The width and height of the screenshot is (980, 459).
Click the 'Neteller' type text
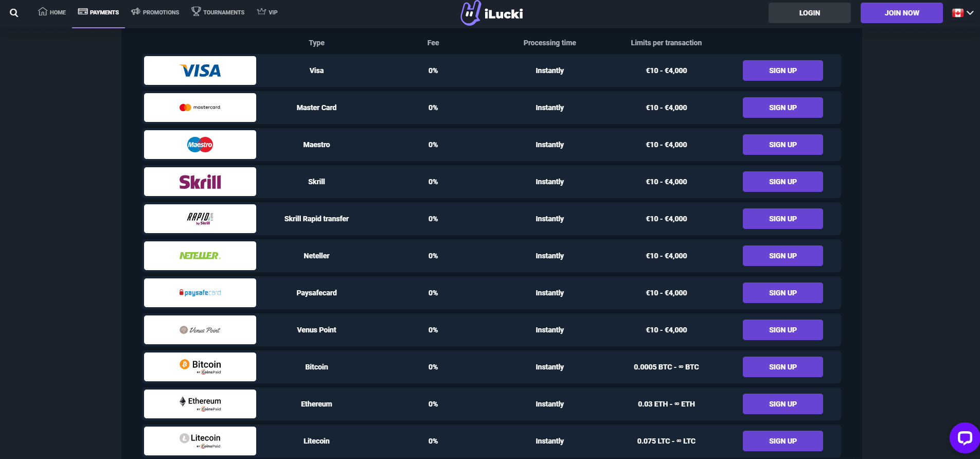[x=316, y=256]
